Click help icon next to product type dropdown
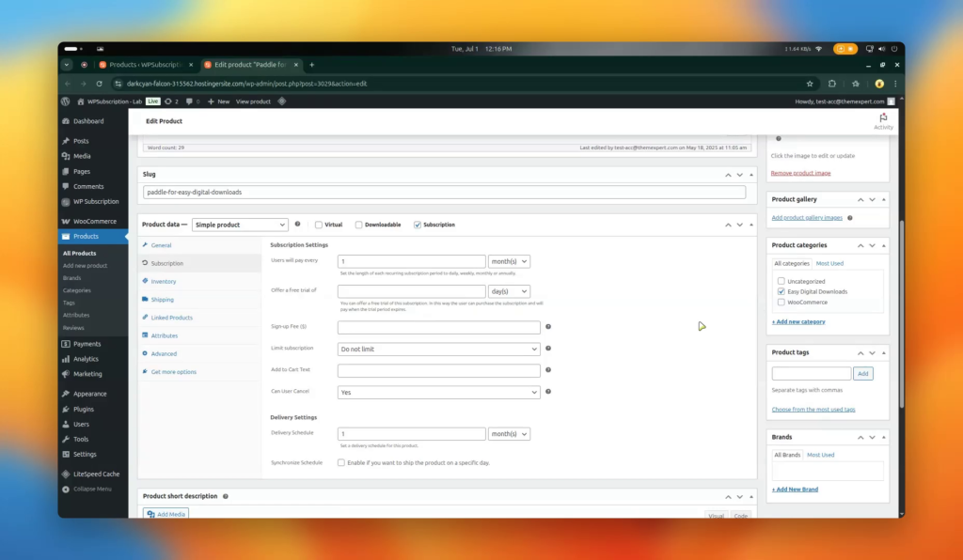Image resolution: width=963 pixels, height=560 pixels. (297, 225)
